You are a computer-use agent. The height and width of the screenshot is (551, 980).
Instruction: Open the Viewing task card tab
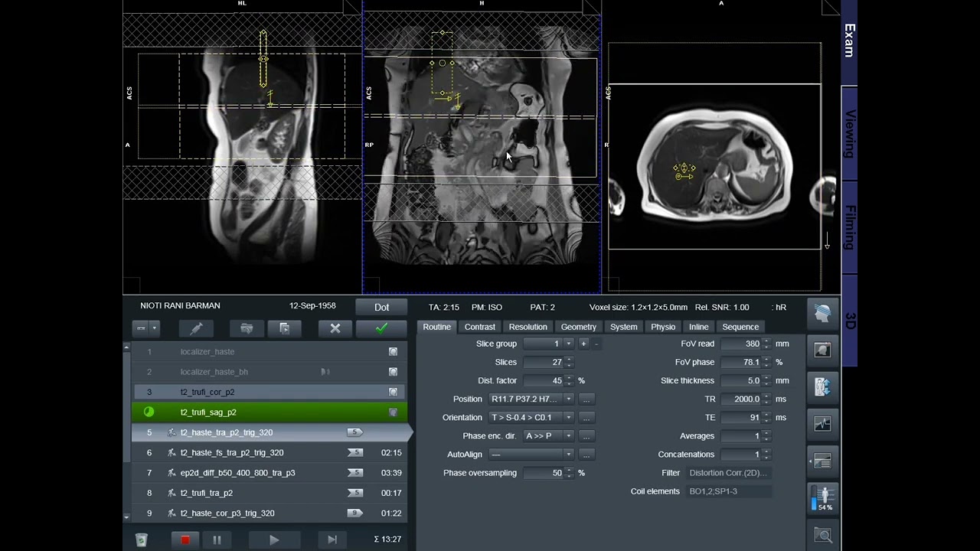[x=849, y=134]
